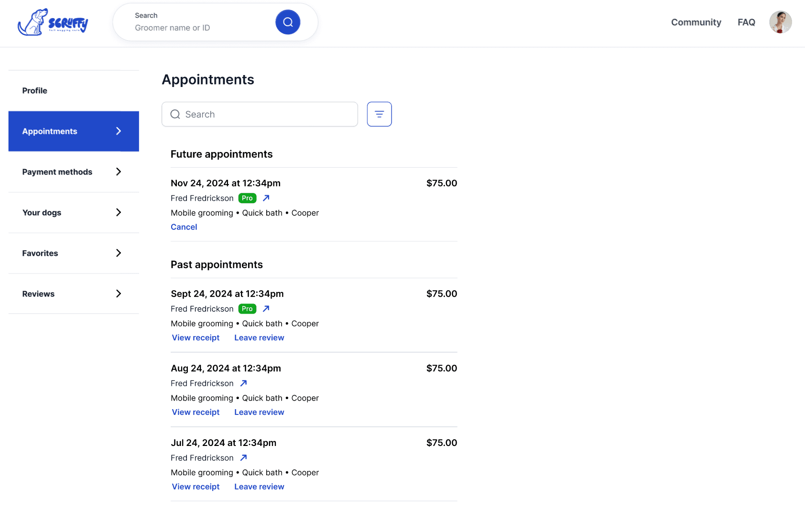
Task: Open groomer profile arrow for Sept 24 appointment
Action: click(x=266, y=309)
